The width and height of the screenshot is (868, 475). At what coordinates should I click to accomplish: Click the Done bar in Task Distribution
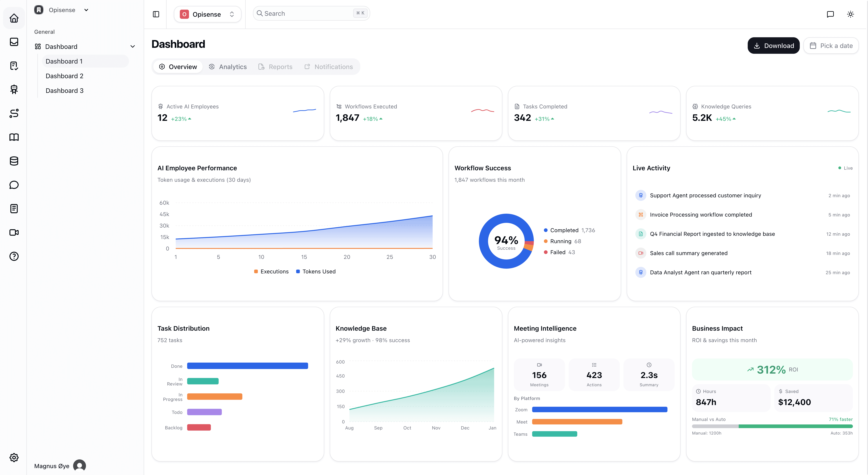[x=247, y=366]
